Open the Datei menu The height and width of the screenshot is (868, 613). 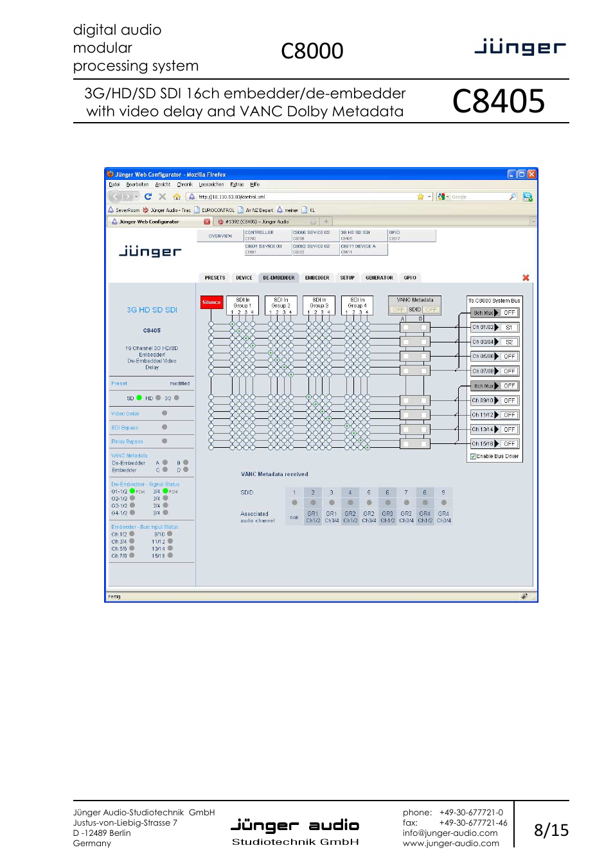pyautogui.click(x=114, y=184)
